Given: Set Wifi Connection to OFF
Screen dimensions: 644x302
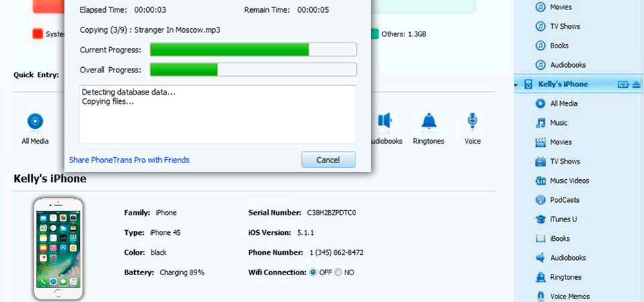Looking at the screenshot, I should pyautogui.click(x=313, y=272).
